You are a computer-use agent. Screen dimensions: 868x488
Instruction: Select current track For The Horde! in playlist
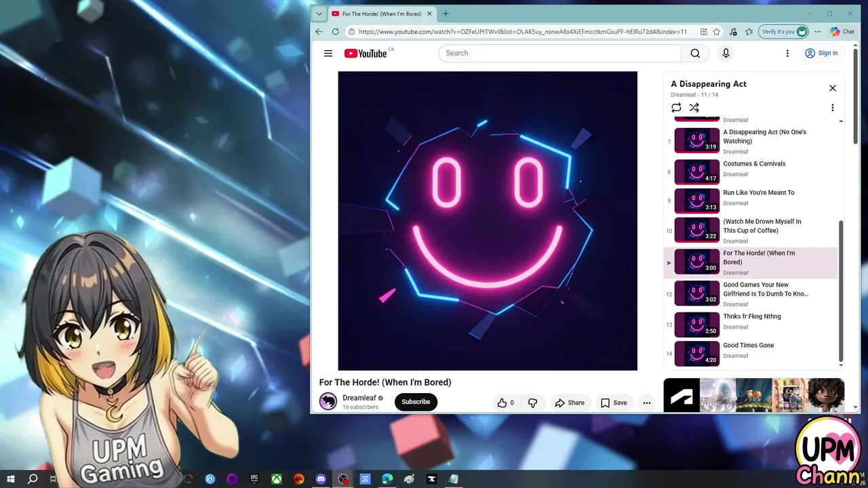[751, 262]
